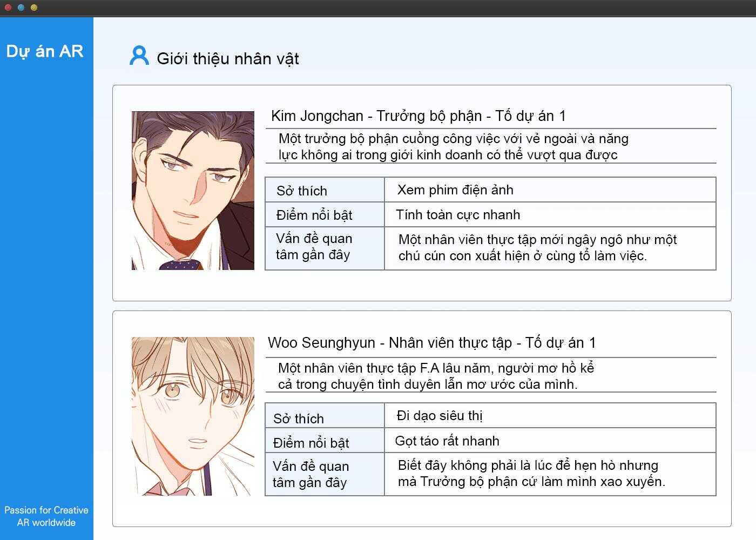Open Kim Jongchan's portrait thumbnail
Screen dimensions: 756x540
[x=193, y=191]
